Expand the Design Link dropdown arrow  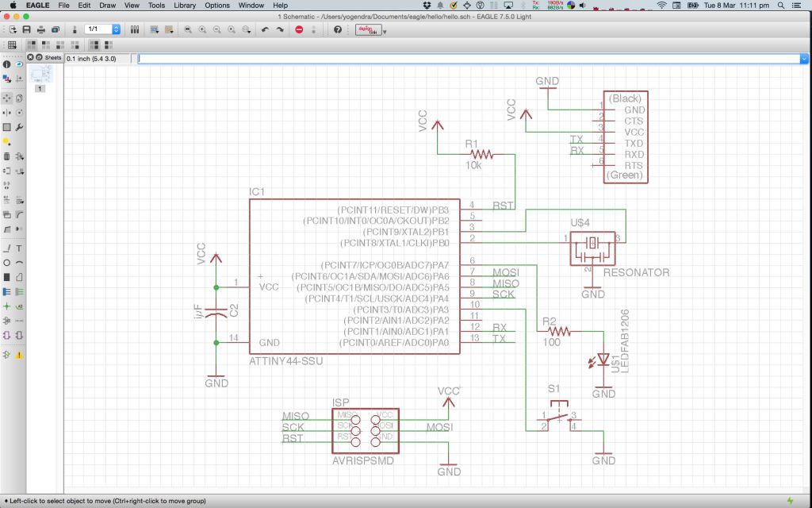pyautogui.click(x=385, y=32)
